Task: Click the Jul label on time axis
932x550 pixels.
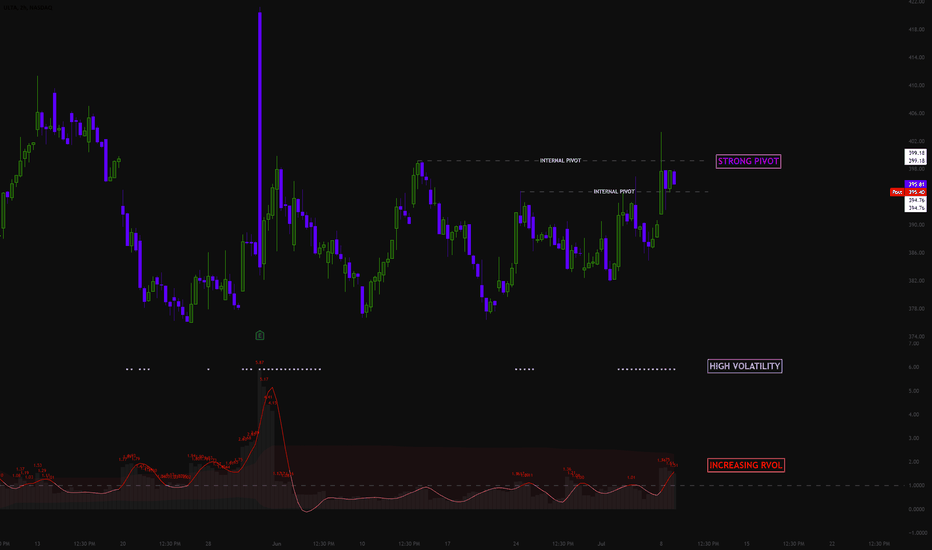Action: point(602,543)
